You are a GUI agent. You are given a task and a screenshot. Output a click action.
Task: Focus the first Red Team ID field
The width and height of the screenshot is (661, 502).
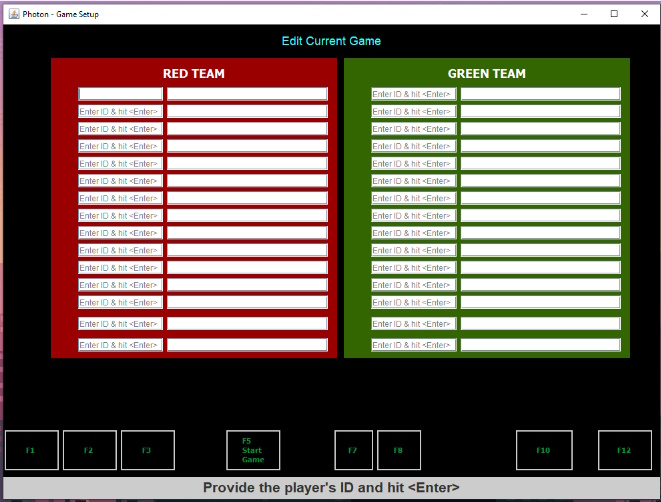121,94
